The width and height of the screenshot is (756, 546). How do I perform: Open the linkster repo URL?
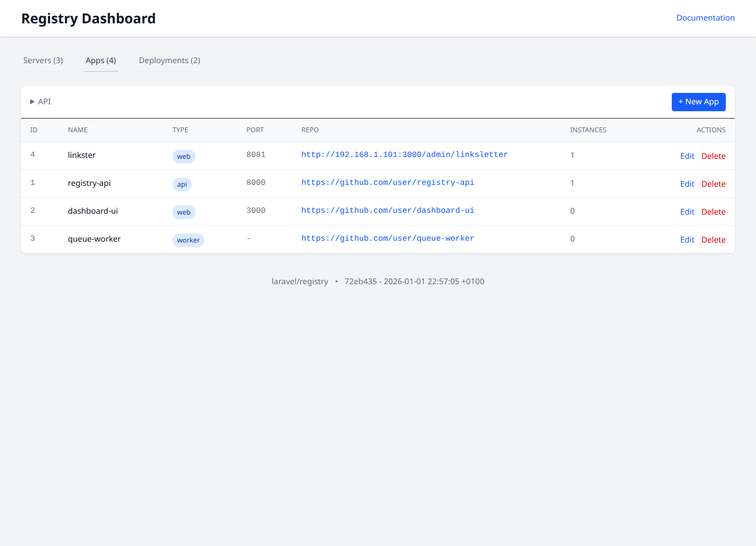(404, 155)
